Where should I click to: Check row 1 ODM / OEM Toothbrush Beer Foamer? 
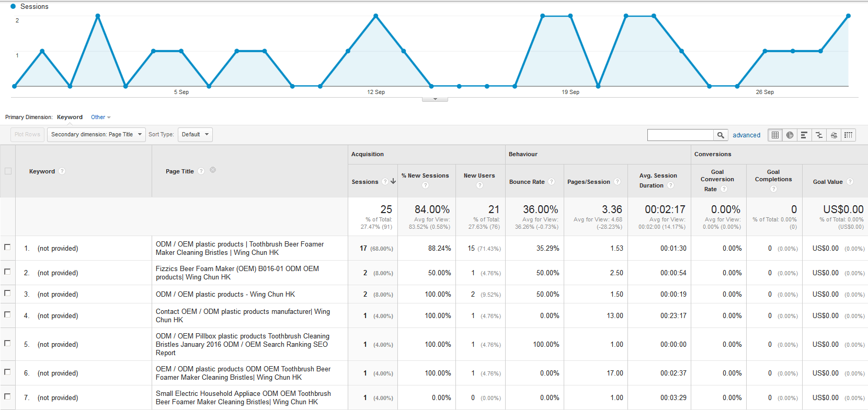7,247
